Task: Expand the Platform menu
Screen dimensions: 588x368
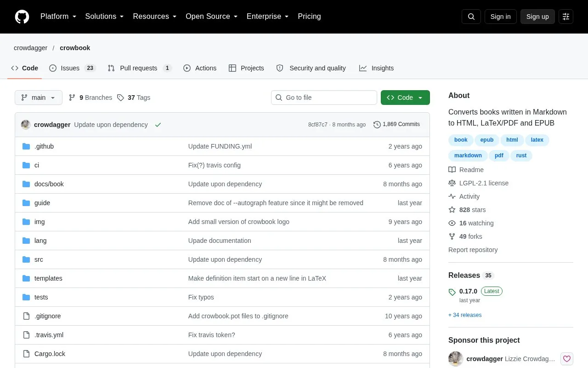Action: coord(58,17)
